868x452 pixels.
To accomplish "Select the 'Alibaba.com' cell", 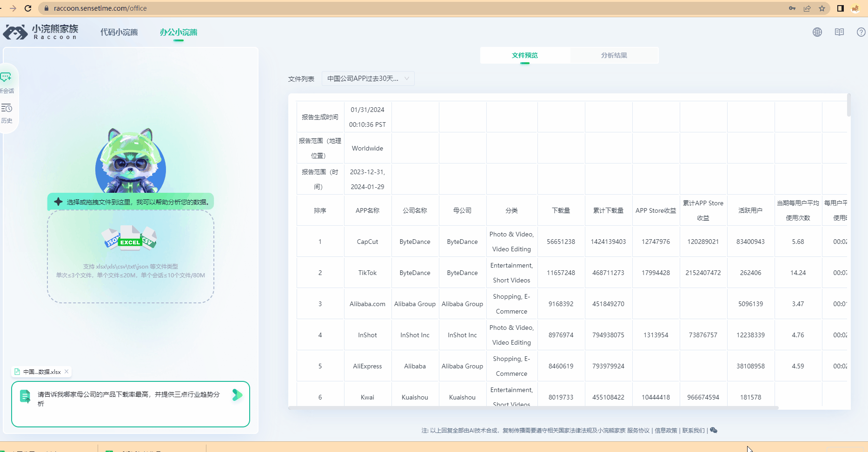I will tap(367, 304).
